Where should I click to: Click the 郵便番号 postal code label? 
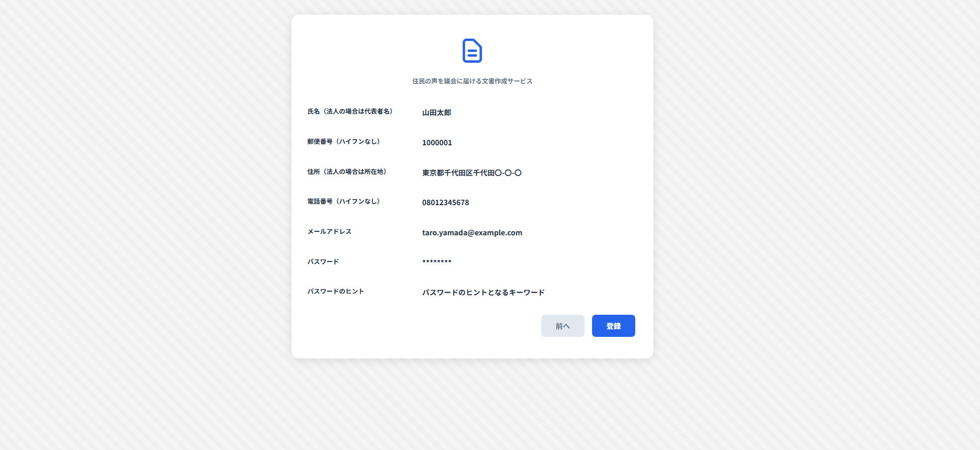[x=344, y=142]
